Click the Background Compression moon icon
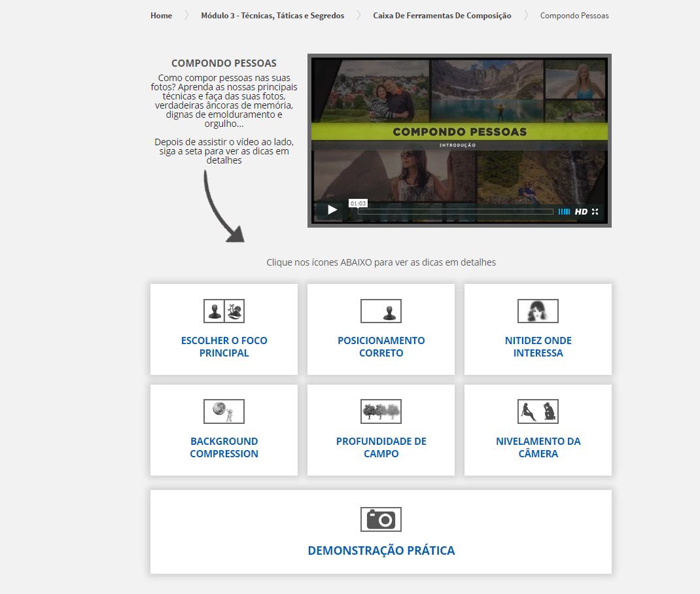Viewport: 700px width, 594px height. point(224,411)
